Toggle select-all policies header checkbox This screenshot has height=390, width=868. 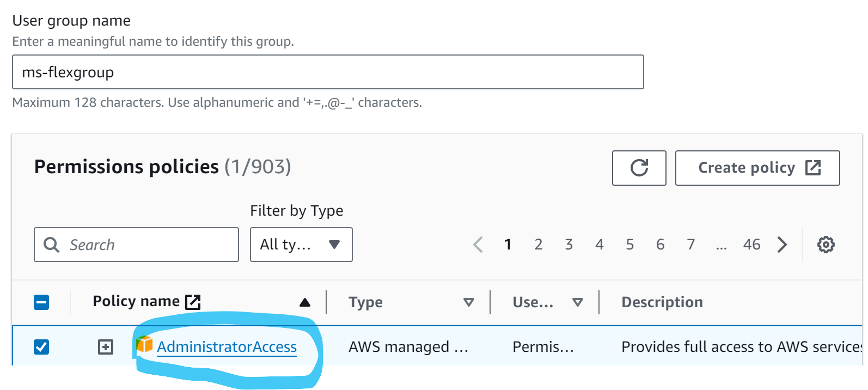41,302
